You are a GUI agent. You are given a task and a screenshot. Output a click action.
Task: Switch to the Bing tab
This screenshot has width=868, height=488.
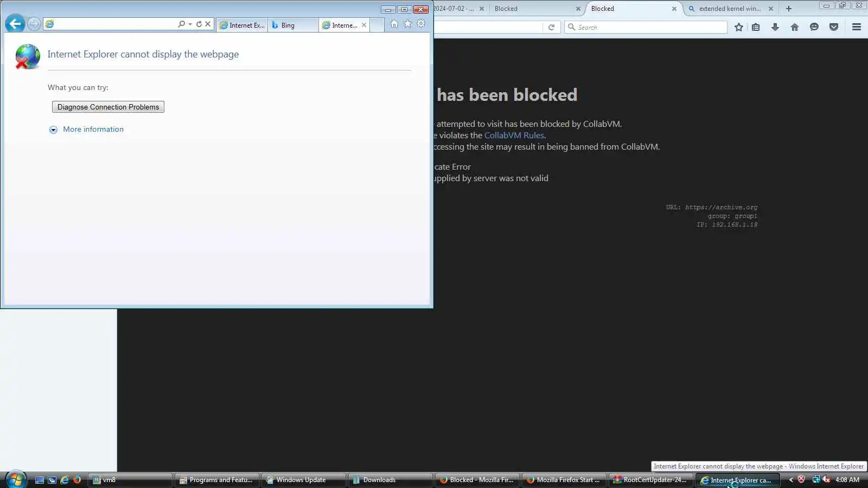tap(293, 25)
